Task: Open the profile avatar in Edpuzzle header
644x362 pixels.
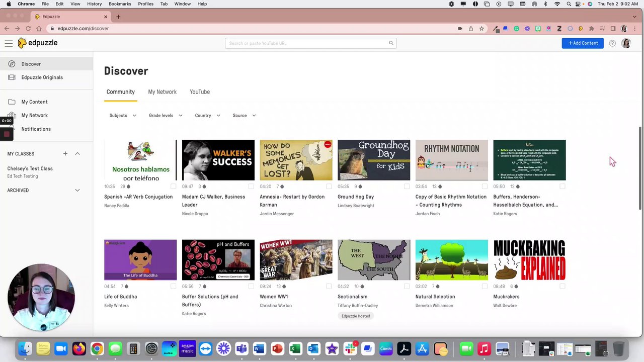Action: click(626, 43)
